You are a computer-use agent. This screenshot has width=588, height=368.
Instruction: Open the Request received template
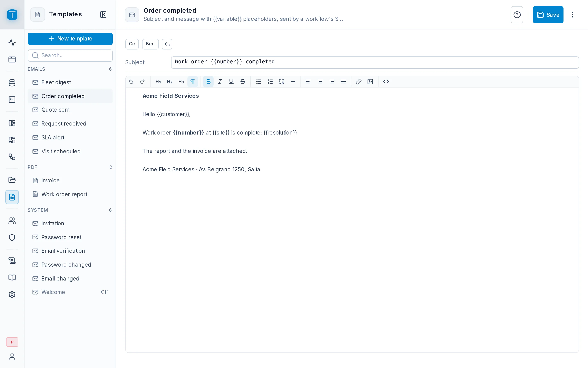(70, 124)
